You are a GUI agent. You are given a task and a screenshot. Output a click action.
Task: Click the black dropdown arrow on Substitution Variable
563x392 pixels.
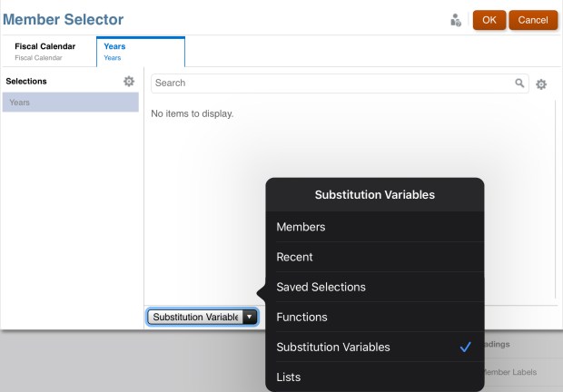click(x=249, y=317)
